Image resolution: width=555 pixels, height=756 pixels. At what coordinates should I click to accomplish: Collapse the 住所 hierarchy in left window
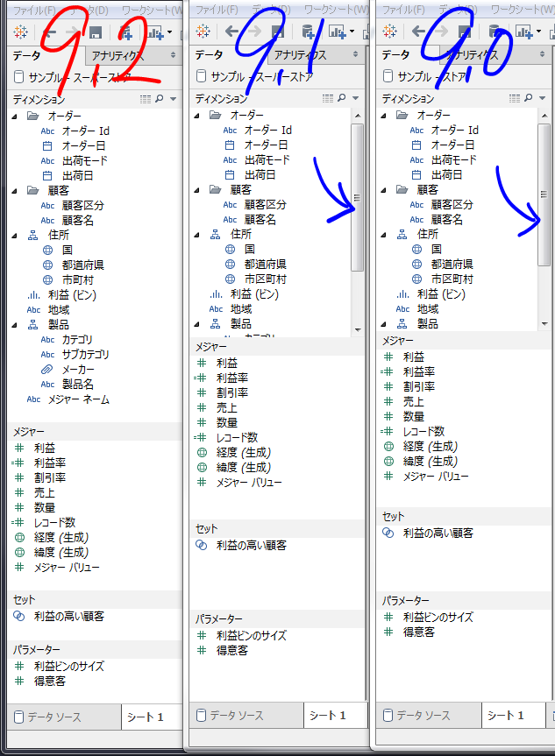coord(15,236)
